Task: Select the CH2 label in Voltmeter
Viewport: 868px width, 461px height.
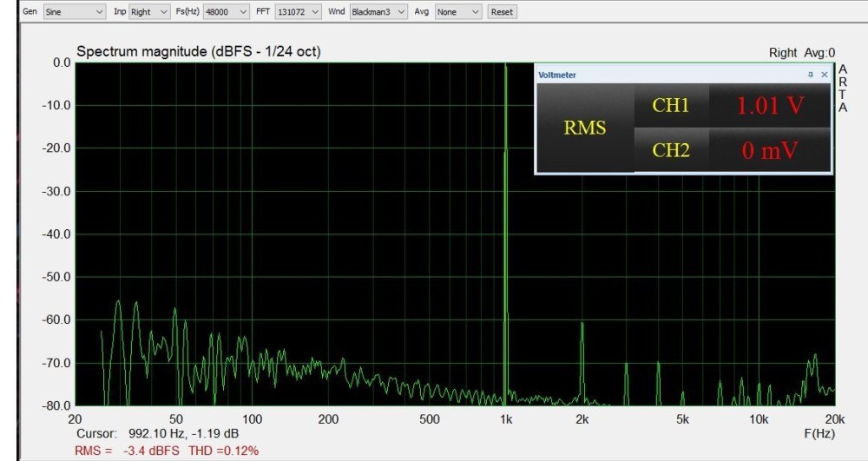Action: 670,150
